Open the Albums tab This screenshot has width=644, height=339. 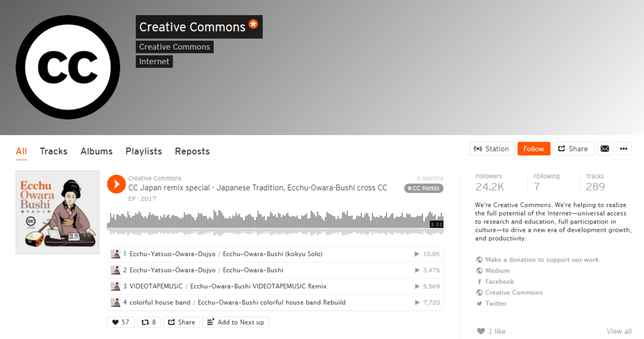97,151
